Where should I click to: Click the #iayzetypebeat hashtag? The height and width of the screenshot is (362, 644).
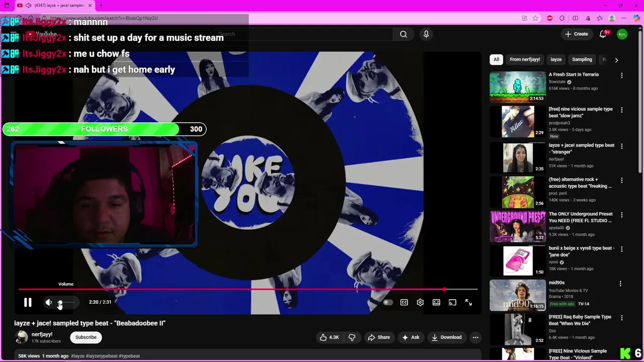(x=102, y=356)
